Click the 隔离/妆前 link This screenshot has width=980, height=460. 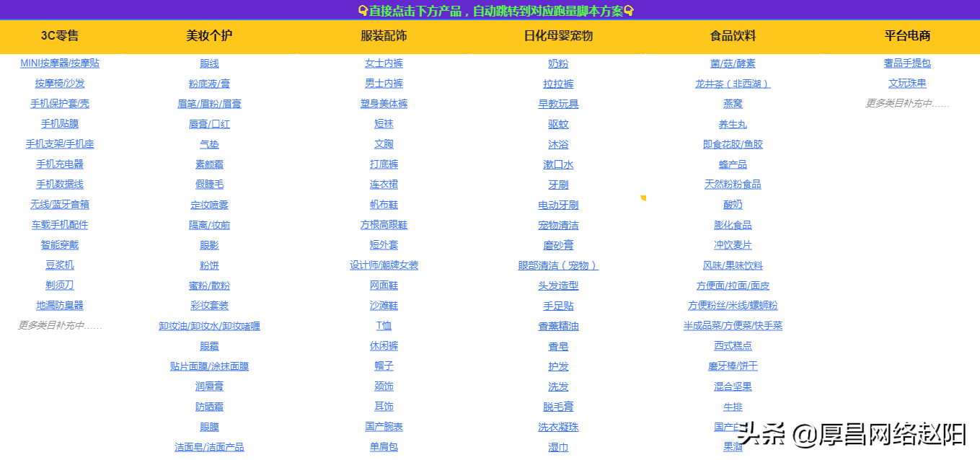(209, 225)
